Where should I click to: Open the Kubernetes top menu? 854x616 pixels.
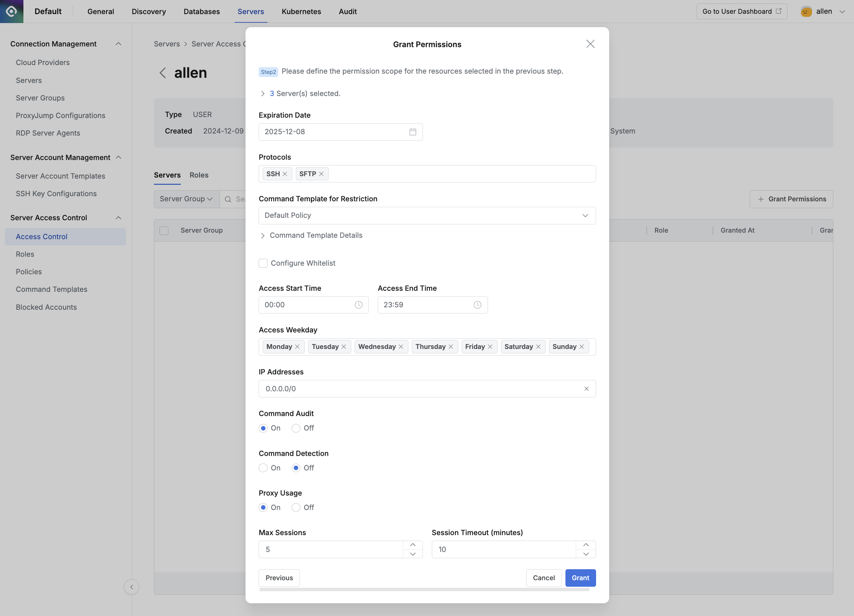coord(301,11)
